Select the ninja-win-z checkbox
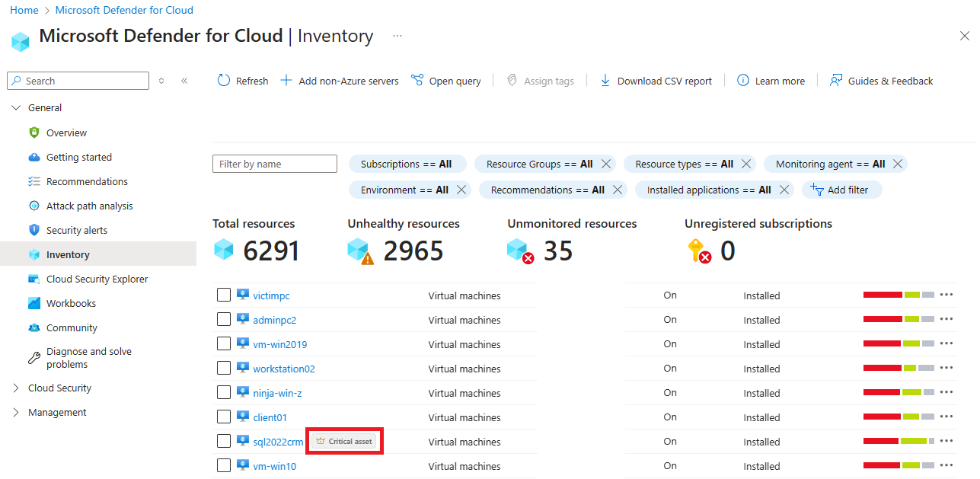 pos(224,392)
